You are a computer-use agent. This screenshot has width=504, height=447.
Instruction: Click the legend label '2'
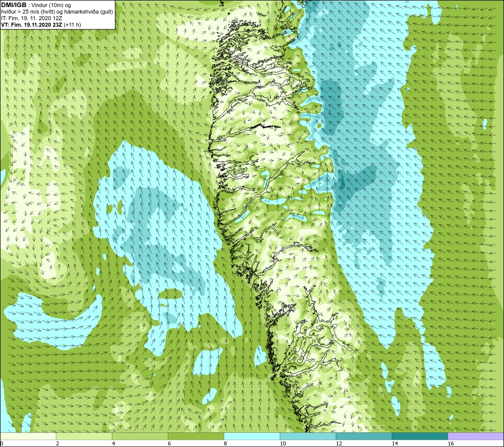click(x=57, y=444)
